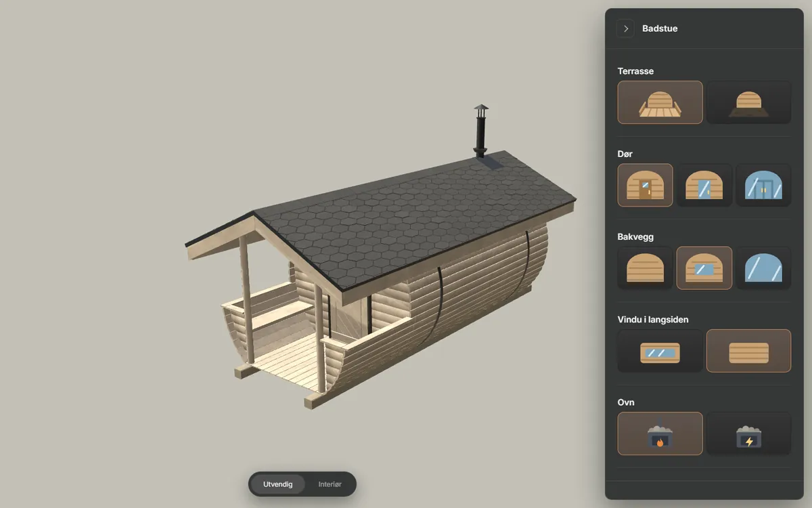The height and width of the screenshot is (508, 812).
Task: Select long side without window
Action: coord(748,351)
